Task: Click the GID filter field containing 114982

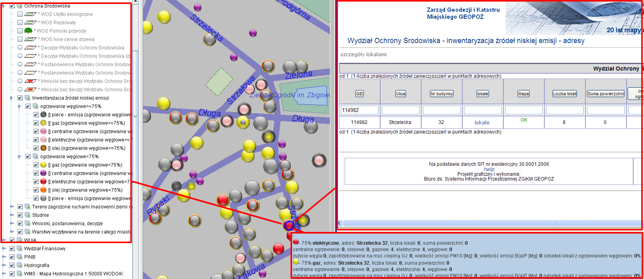Action: tap(359, 110)
